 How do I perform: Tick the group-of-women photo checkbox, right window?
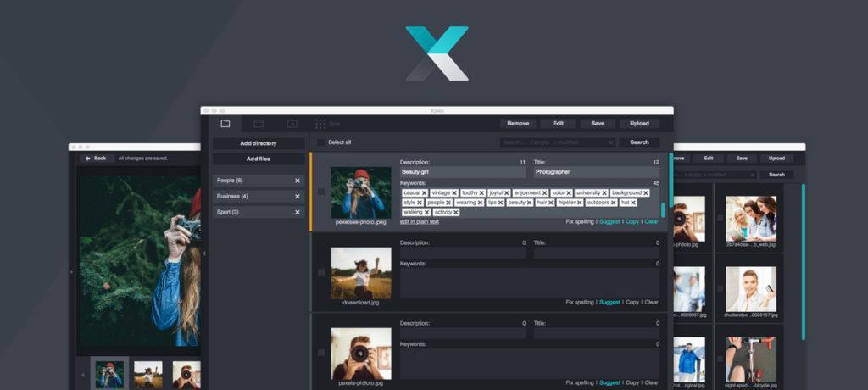721,218
